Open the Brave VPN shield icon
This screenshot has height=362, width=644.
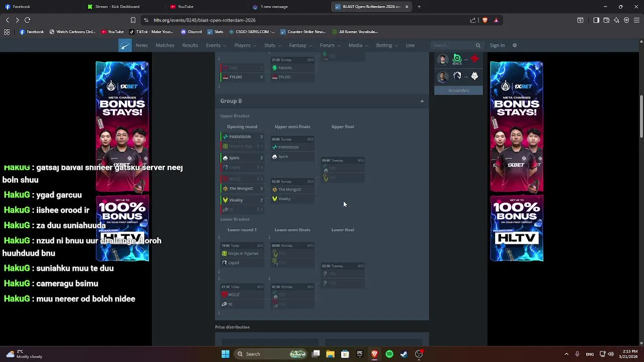coord(626,20)
